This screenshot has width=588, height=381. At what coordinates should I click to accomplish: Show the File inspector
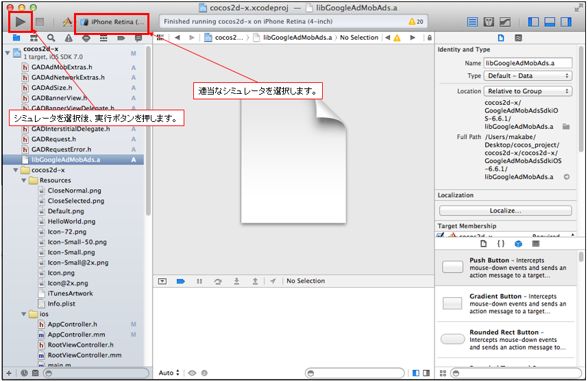click(x=501, y=38)
